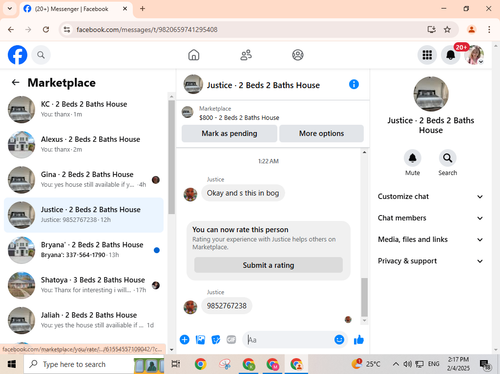The height and width of the screenshot is (374, 500).
Task: Open Facebook search magnifier icon
Action: pyautogui.click(x=41, y=55)
